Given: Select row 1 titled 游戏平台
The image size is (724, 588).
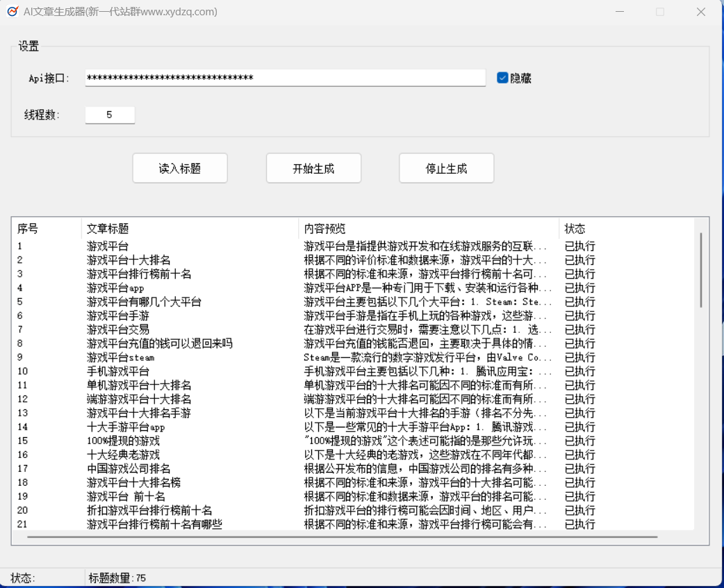Looking at the screenshot, I should (x=108, y=246).
